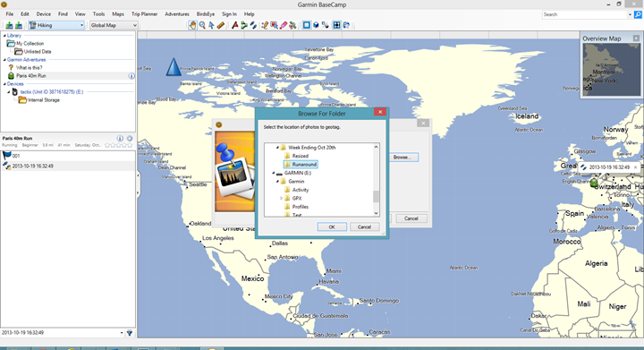Collapse the tactix device node
This screenshot has width=644, height=350.
9,92
